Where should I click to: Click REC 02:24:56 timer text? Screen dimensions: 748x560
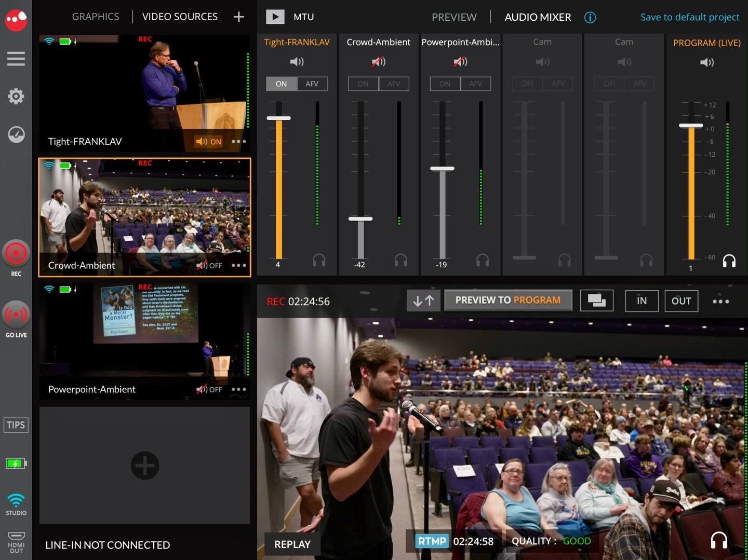pyautogui.click(x=298, y=302)
